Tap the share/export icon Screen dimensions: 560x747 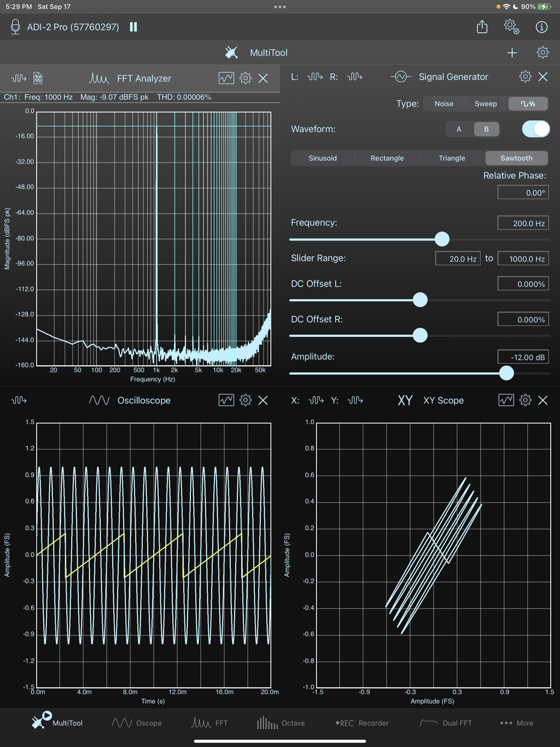(482, 27)
